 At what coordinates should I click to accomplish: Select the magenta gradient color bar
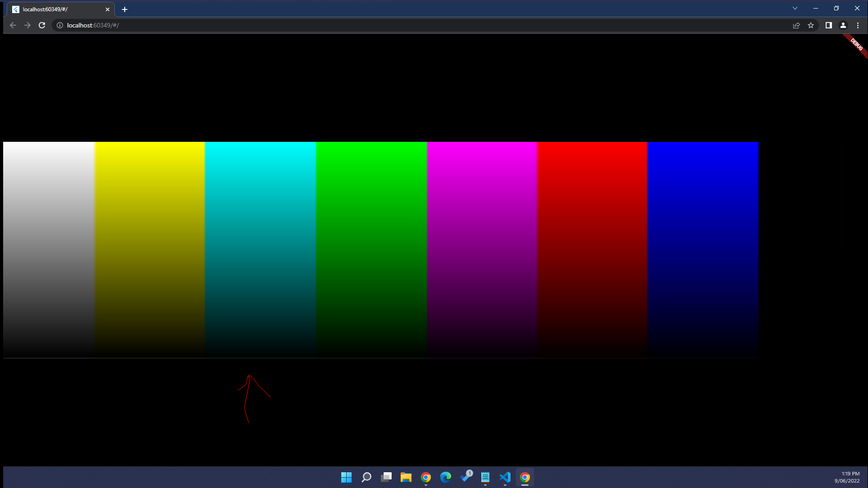click(482, 248)
